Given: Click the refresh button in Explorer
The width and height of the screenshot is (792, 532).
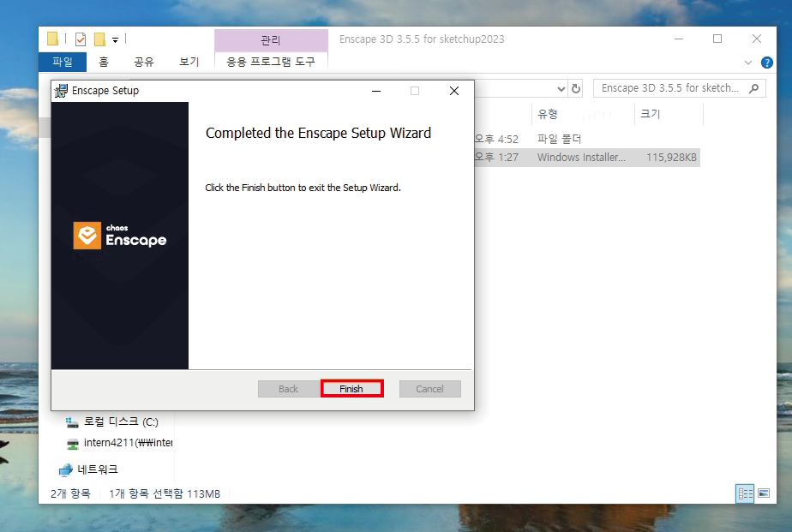Looking at the screenshot, I should [576, 89].
